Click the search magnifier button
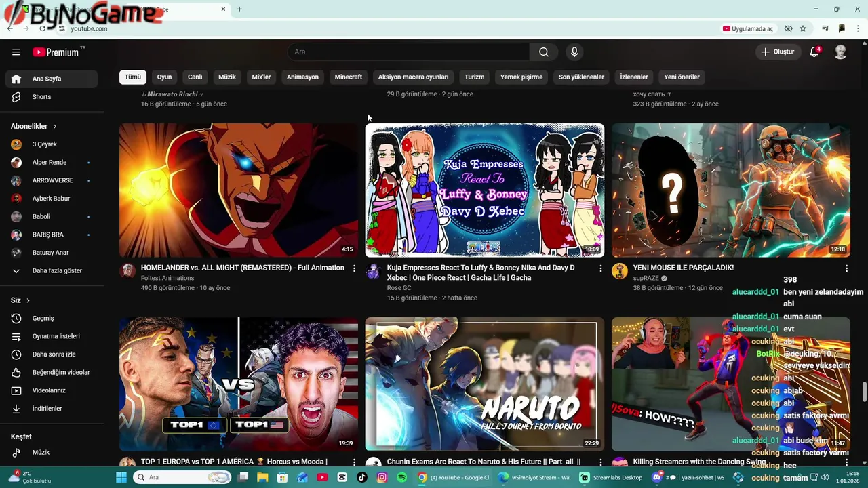 544,52
